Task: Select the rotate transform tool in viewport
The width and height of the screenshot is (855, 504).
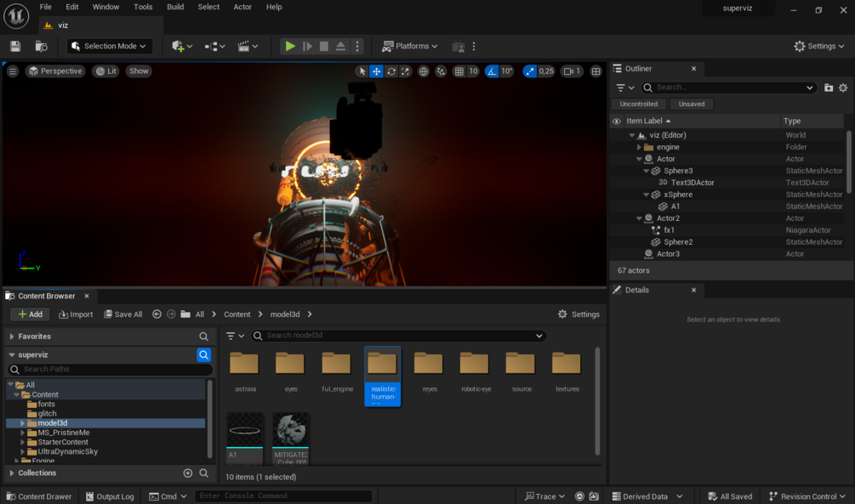Action: click(391, 71)
